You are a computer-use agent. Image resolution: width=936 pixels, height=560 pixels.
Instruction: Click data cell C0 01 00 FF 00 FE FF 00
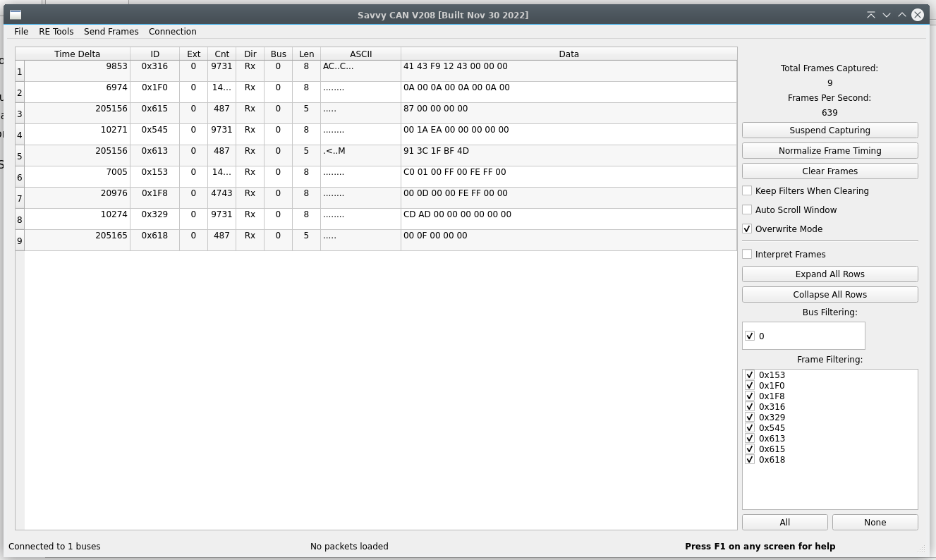click(x=569, y=177)
